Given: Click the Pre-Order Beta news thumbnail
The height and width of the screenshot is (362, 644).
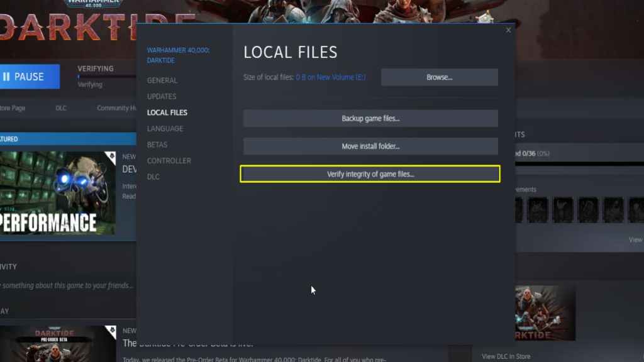Looking at the screenshot, I should pos(57,344).
